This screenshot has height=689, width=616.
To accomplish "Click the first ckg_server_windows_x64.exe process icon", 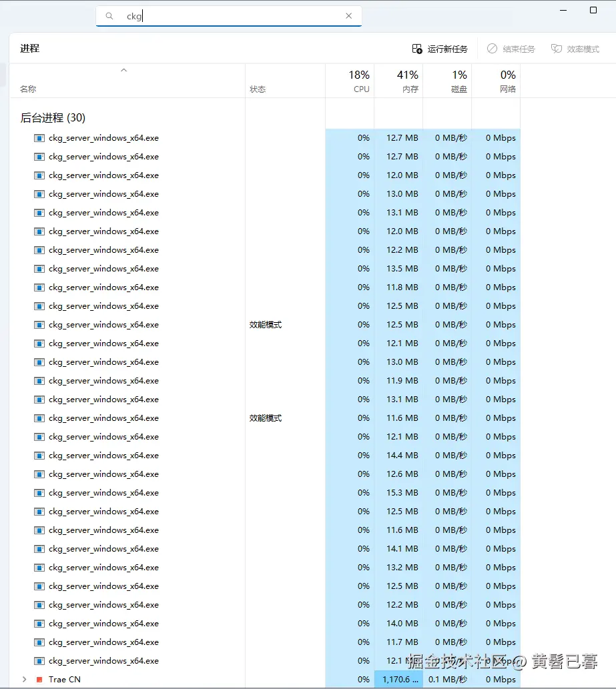I will click(38, 138).
